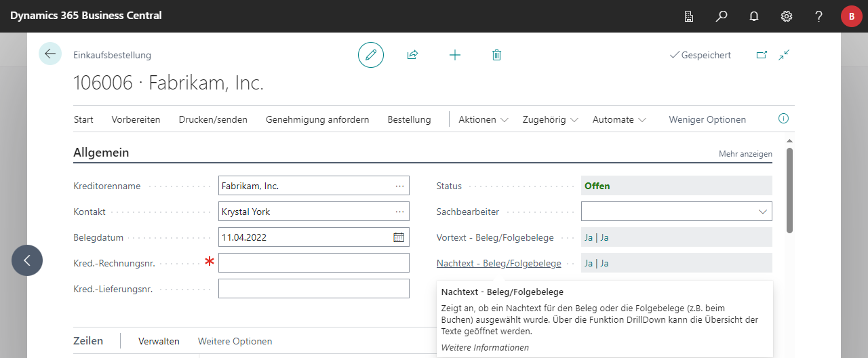Open the Start menu tab
868x358 pixels.
[83, 119]
